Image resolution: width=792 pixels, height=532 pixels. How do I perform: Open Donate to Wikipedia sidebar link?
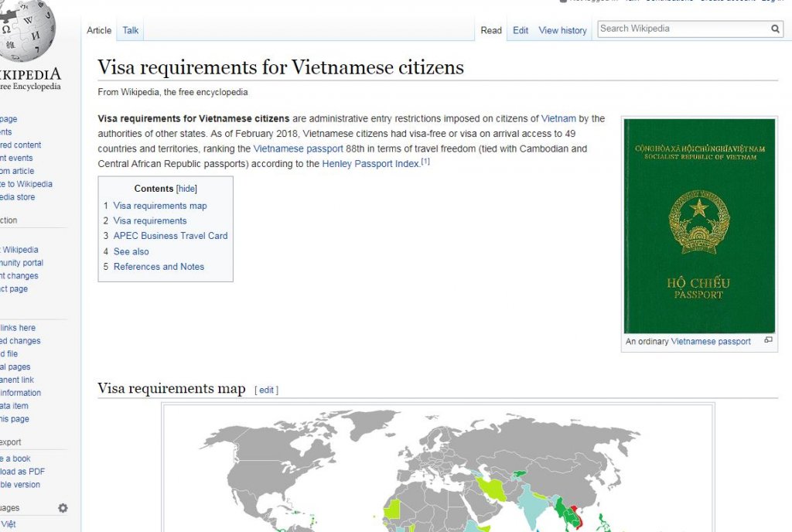click(x=26, y=184)
